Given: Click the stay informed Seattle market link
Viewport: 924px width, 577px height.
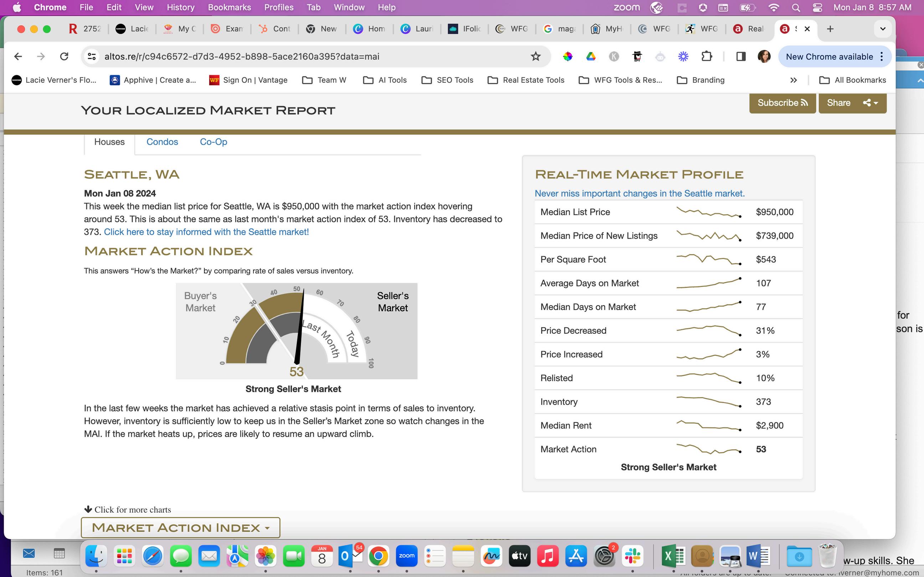Looking at the screenshot, I should 206,232.
